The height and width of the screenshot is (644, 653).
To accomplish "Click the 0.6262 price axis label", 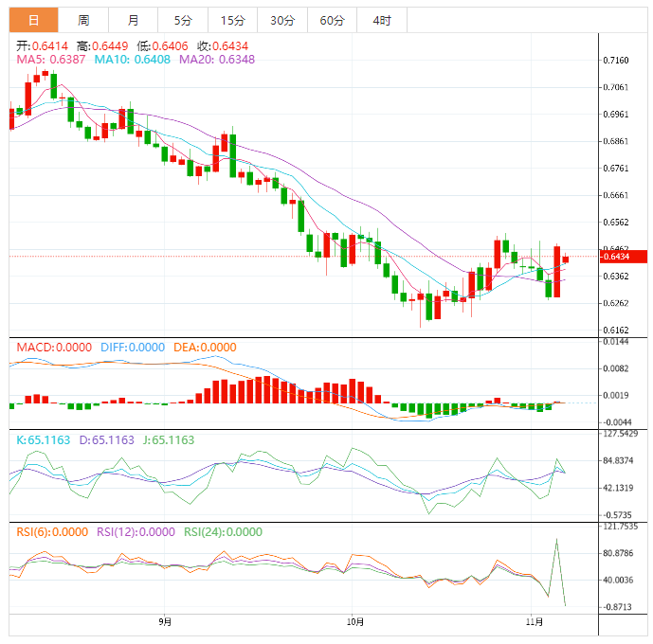I will point(615,303).
